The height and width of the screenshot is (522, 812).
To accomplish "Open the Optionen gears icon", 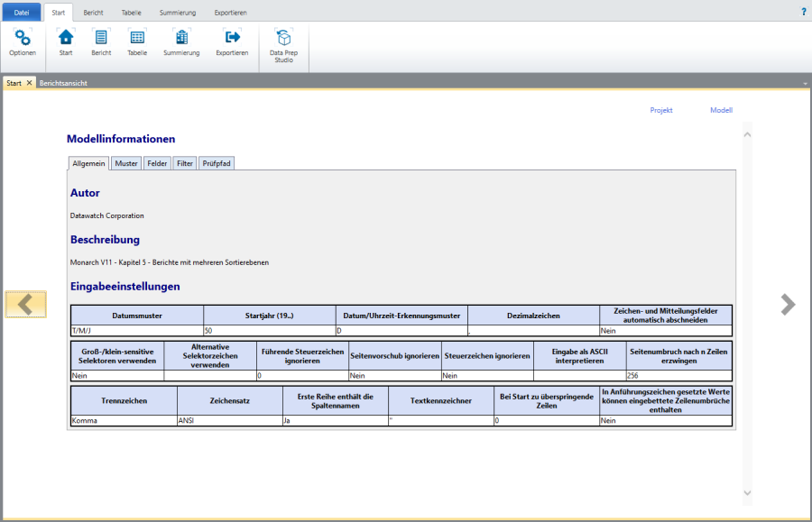I will point(23,38).
